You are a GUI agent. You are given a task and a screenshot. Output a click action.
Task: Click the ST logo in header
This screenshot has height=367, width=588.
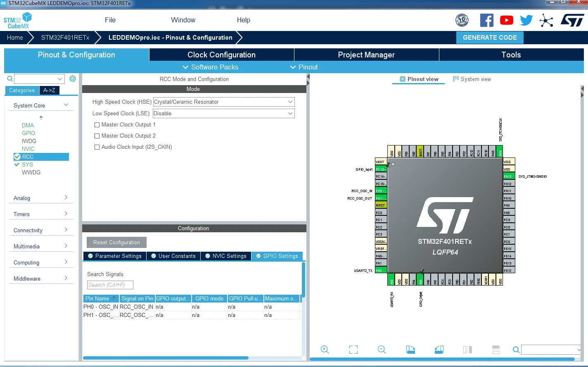coord(572,20)
